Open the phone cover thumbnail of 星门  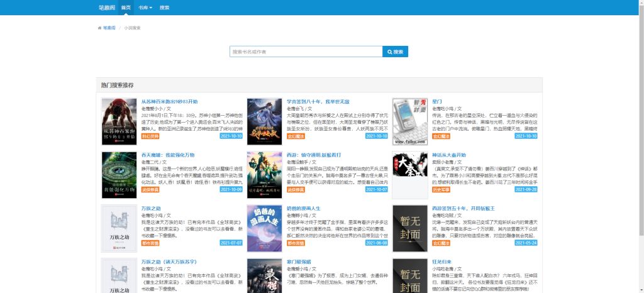point(410,121)
